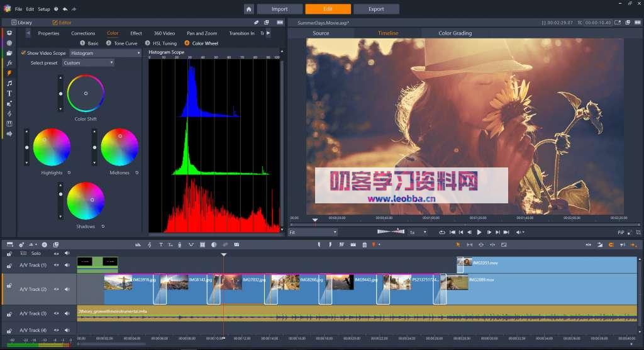Click the microphone voice-over icon
Image resolution: width=644 pixels, height=350 pixels.
(179, 245)
